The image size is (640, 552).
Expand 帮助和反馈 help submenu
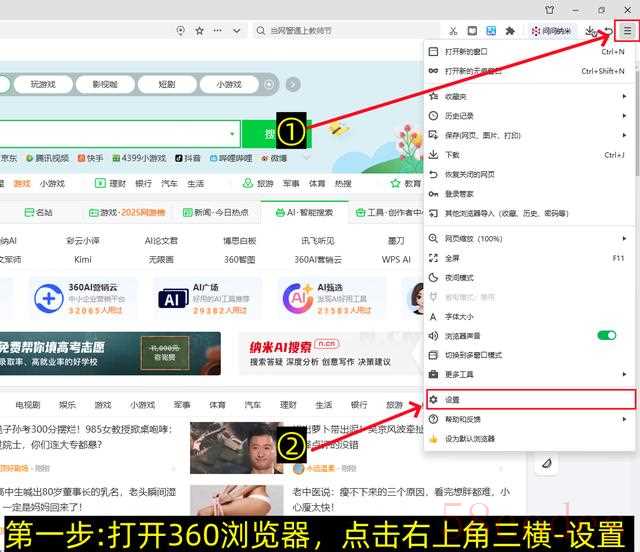529,419
